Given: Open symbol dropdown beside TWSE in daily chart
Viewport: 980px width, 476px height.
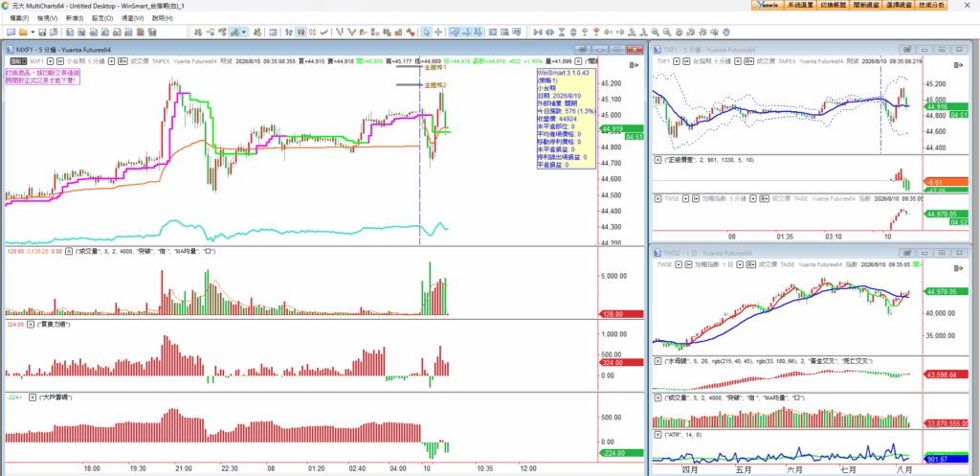Looking at the screenshot, I should click(679, 264).
